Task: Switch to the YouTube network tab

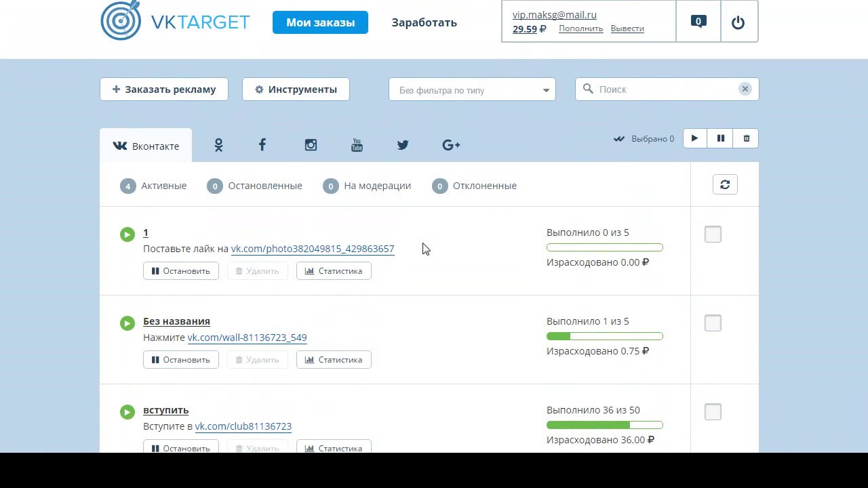Action: [357, 145]
